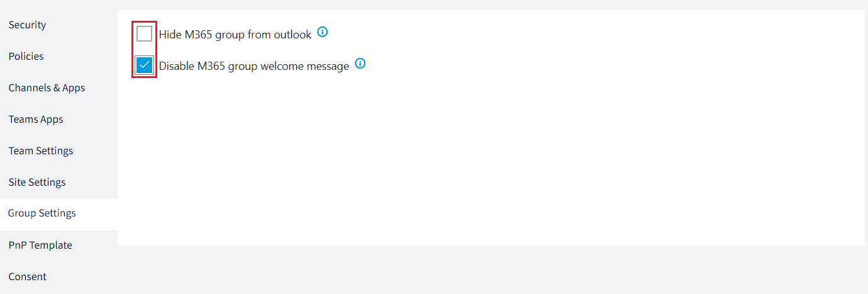Select the active Group Settings item
The width and height of the screenshot is (868, 294).
click(42, 213)
